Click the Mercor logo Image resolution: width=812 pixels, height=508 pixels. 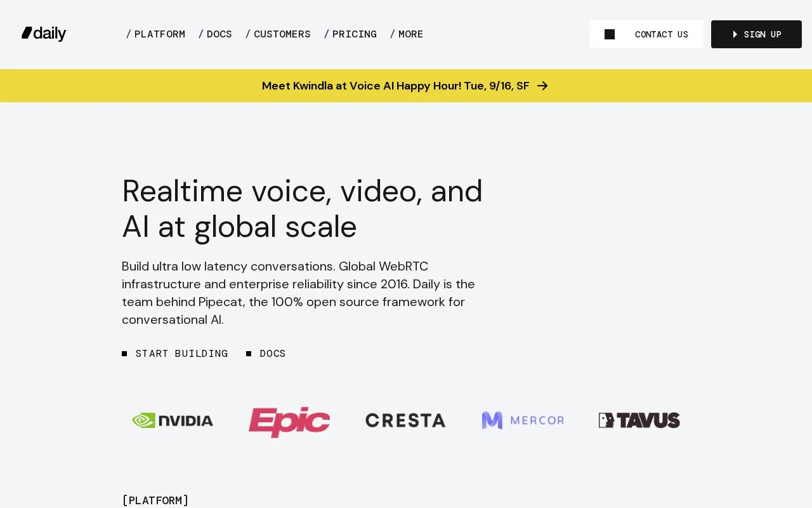(x=523, y=420)
